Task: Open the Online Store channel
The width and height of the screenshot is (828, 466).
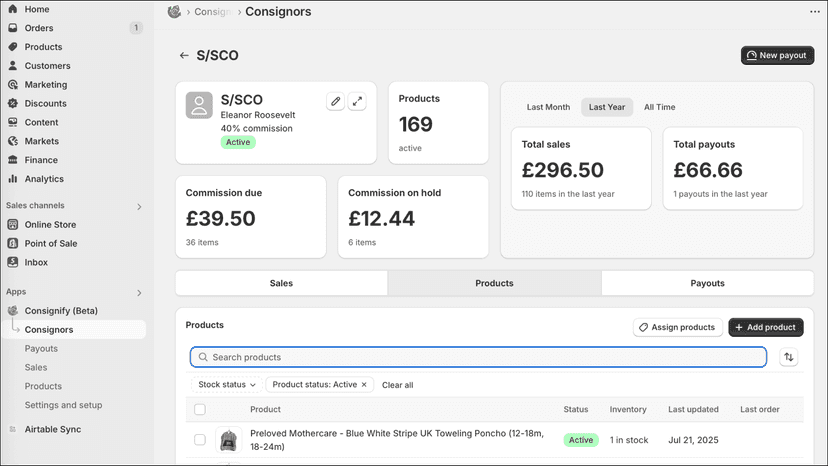Action: [50, 225]
